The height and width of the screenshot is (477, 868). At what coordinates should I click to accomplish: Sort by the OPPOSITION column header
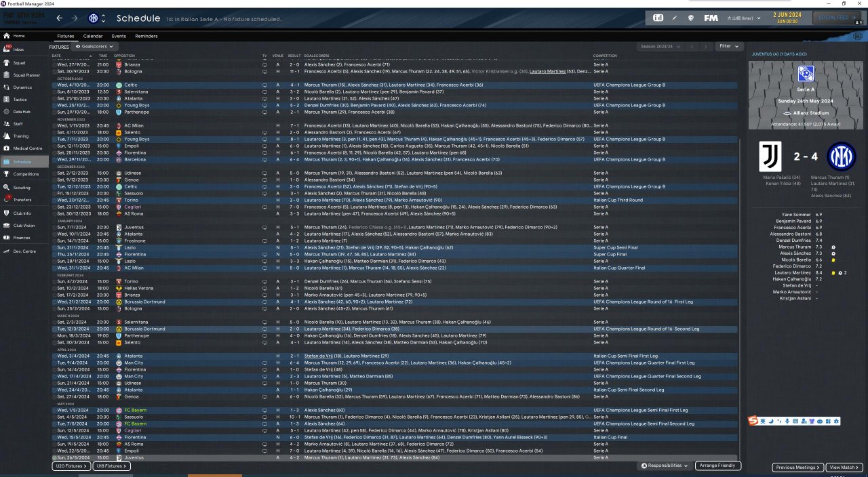click(124, 56)
